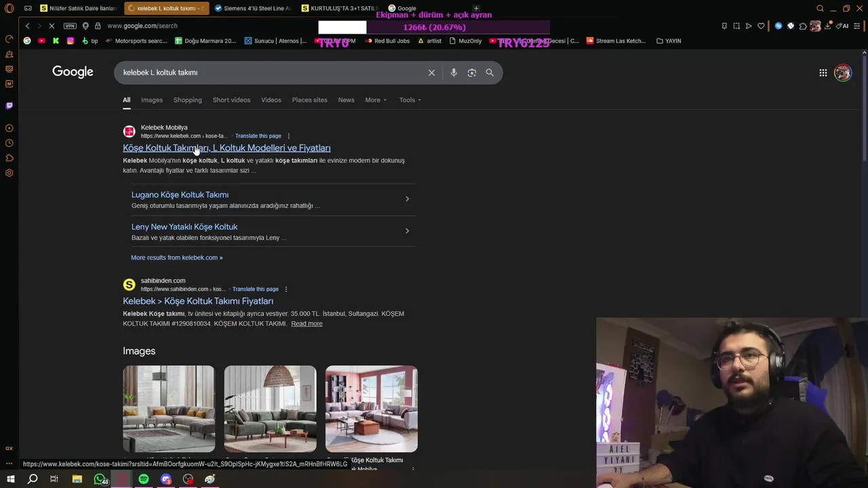Clear the Google search box text
The height and width of the screenshot is (488, 868).
431,73
